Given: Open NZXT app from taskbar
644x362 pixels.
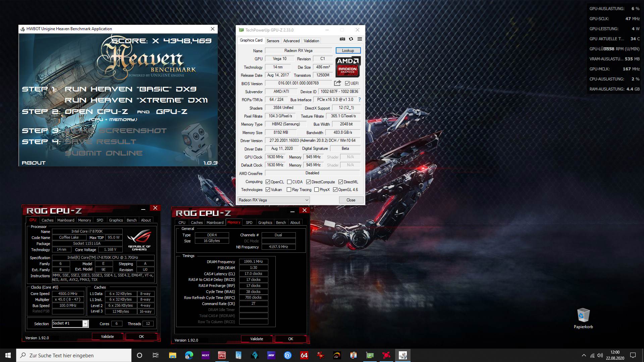Looking at the screenshot, I should click(205, 355).
